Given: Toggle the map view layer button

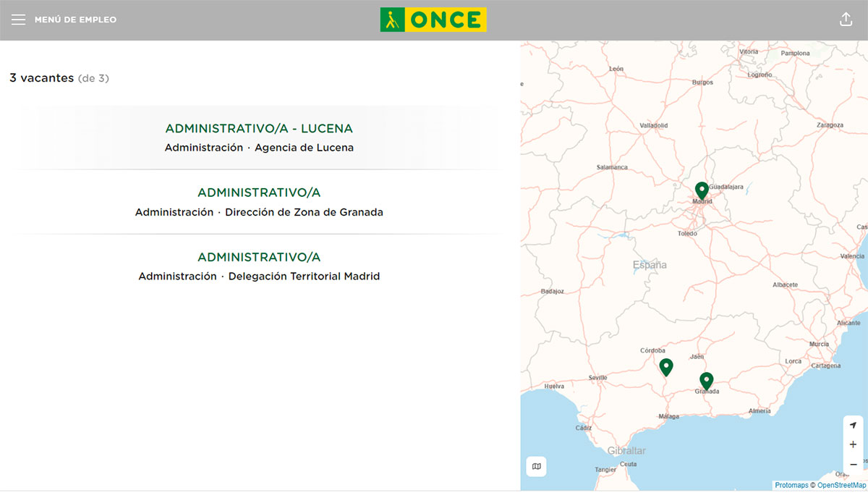Looking at the screenshot, I should coord(536,466).
